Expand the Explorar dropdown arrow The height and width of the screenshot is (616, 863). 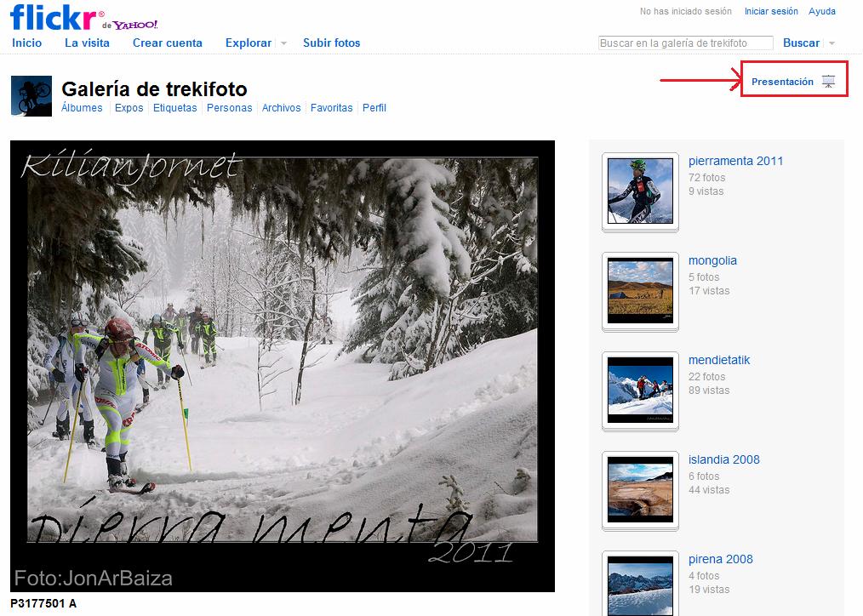pyautogui.click(x=283, y=43)
